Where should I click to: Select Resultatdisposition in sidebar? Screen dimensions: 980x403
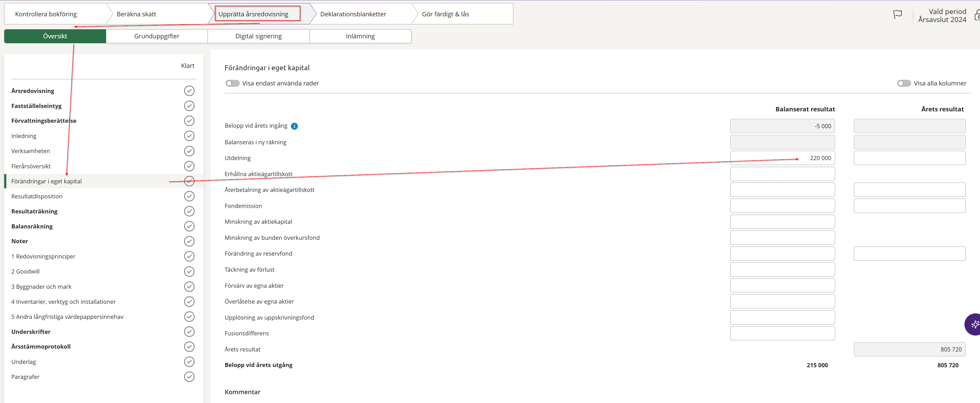[37, 196]
